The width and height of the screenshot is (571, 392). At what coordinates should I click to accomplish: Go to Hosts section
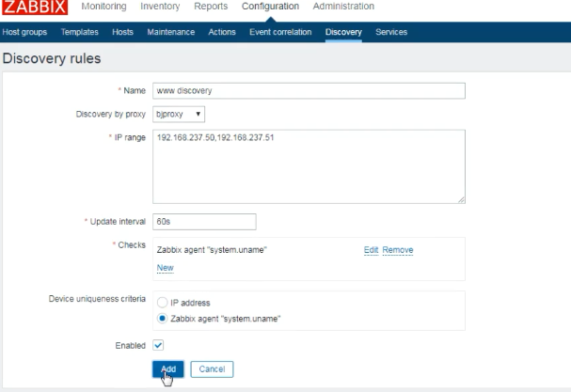tap(122, 32)
